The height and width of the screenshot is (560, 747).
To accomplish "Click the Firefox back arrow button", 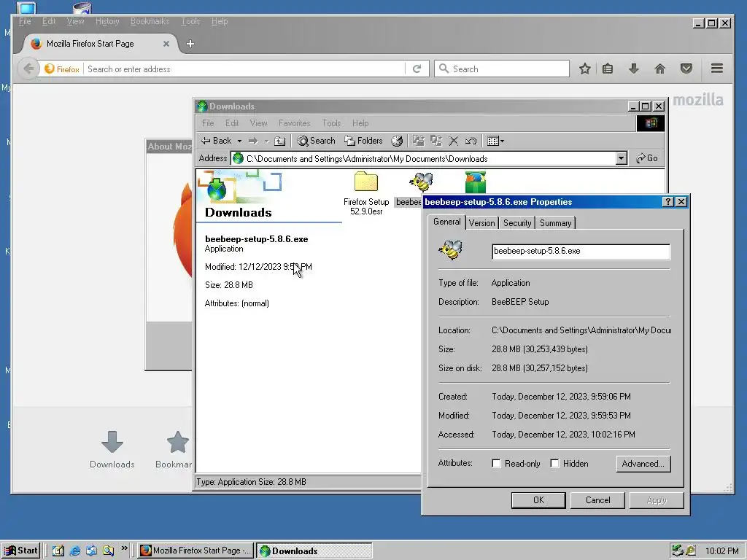I will [x=28, y=69].
